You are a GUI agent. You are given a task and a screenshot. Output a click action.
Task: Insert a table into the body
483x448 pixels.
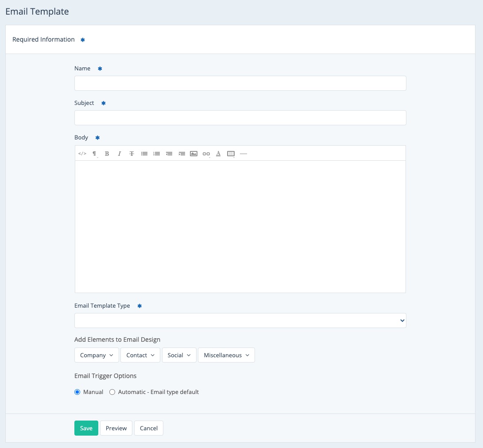point(231,154)
